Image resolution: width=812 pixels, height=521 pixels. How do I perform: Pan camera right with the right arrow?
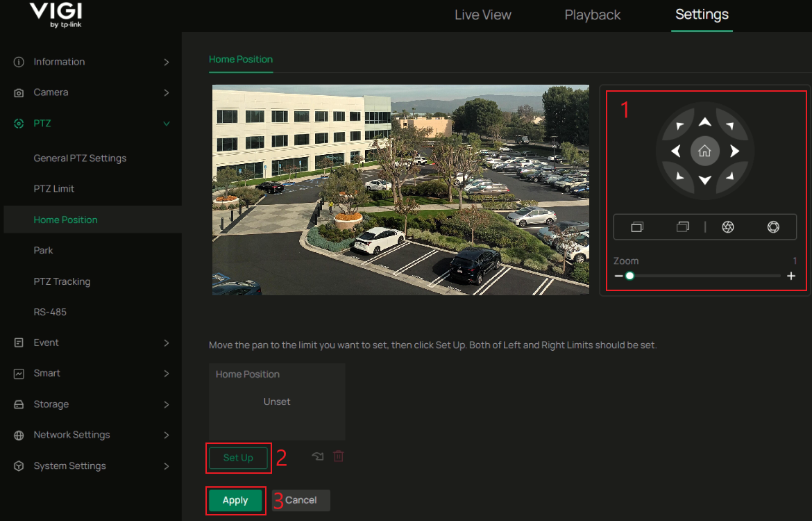(x=734, y=151)
